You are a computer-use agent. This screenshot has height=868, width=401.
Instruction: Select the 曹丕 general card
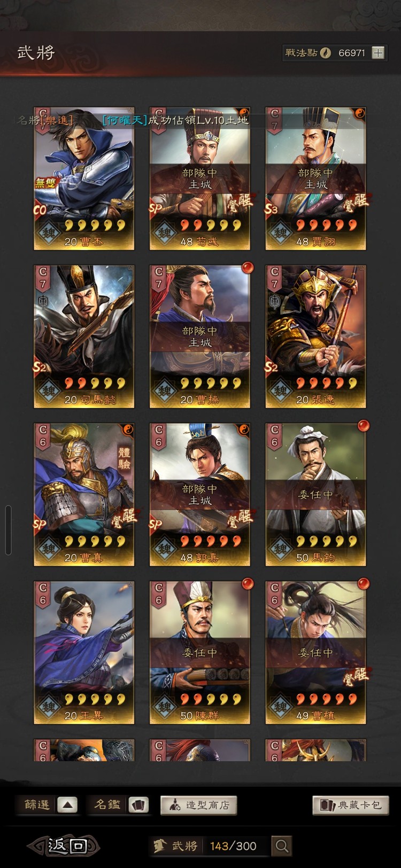pos(84,178)
